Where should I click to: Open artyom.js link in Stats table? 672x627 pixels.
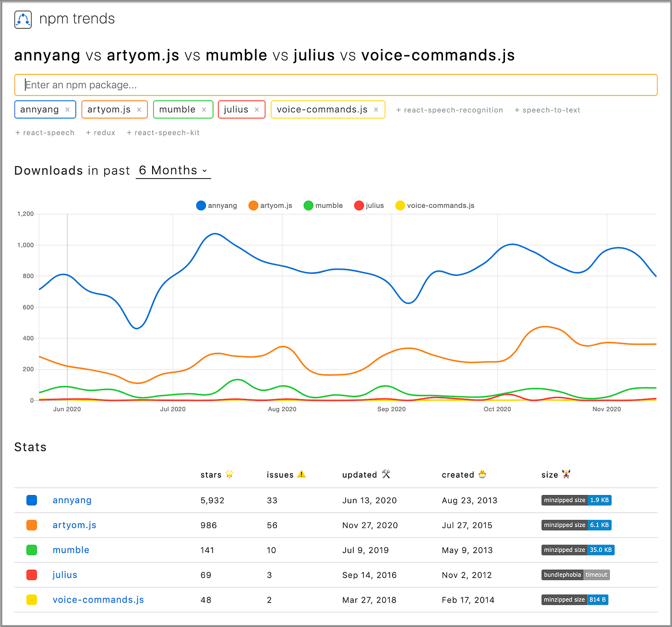pos(74,525)
